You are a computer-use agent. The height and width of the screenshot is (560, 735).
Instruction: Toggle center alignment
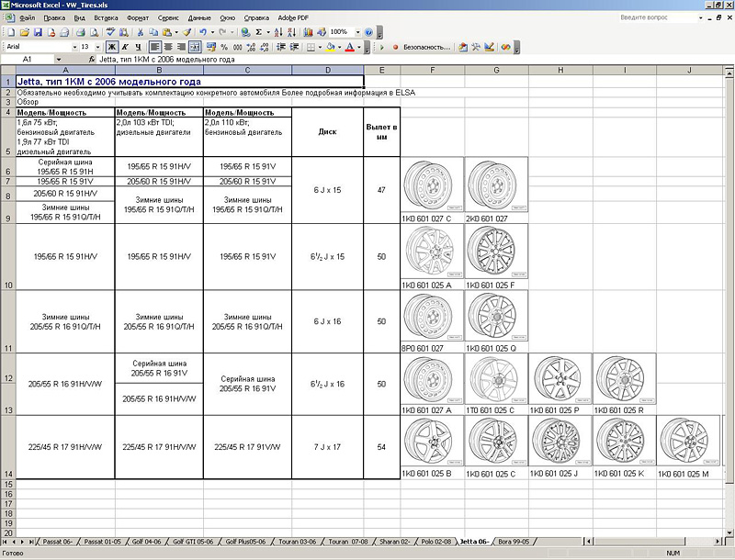168,47
